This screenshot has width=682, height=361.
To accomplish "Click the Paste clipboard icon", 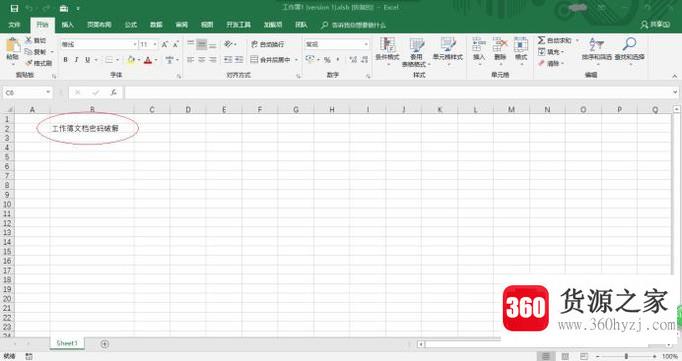I will (13, 45).
